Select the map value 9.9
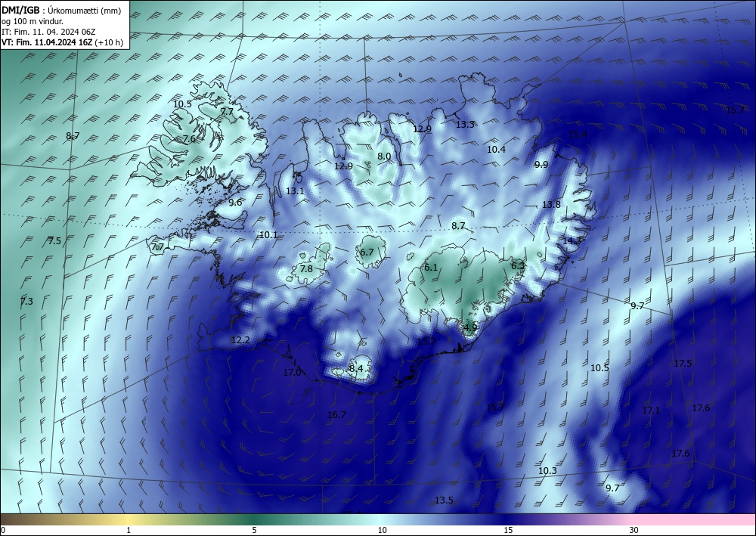756x536 pixels. pyautogui.click(x=541, y=165)
